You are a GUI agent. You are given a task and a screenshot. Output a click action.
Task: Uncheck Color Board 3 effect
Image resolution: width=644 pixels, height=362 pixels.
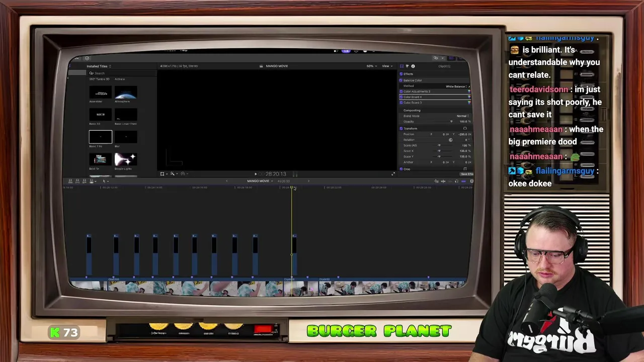(x=401, y=103)
